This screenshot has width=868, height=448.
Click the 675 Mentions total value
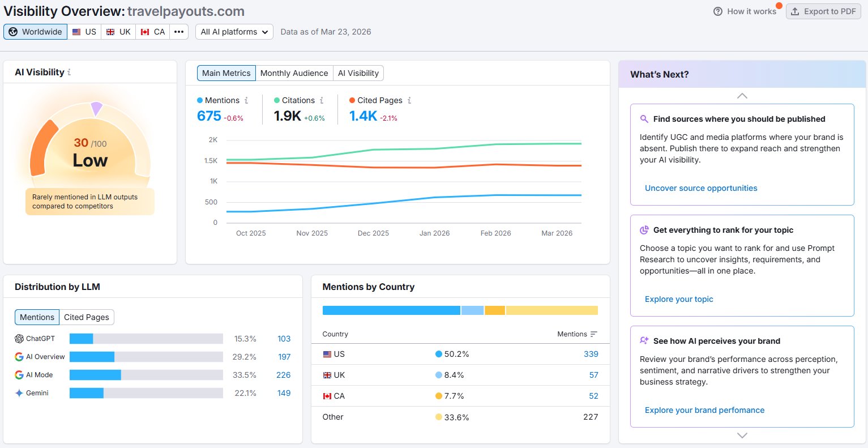pos(209,116)
